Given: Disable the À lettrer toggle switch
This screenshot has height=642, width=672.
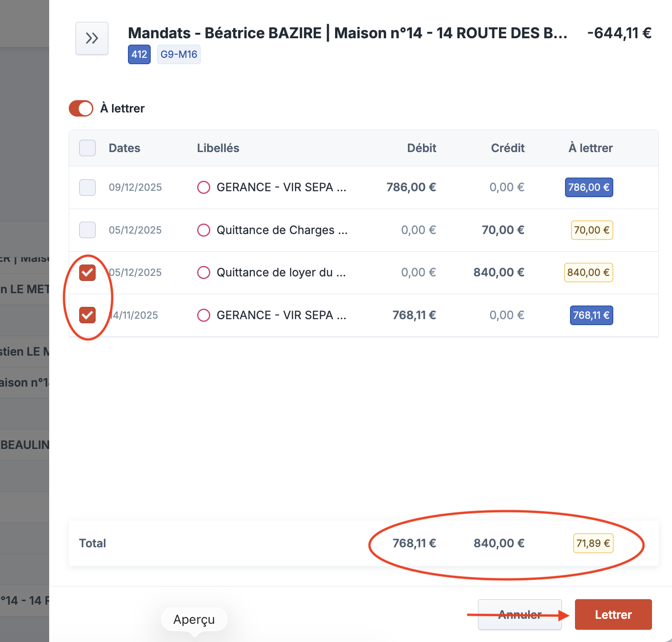Looking at the screenshot, I should pyautogui.click(x=81, y=108).
